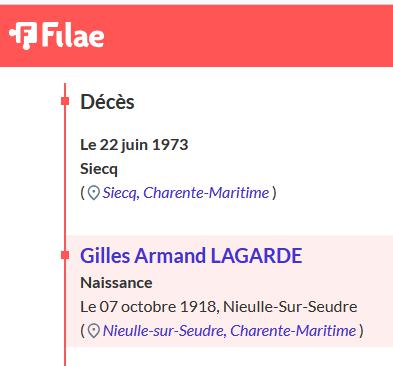Click the date Le 22 juin 1973
The height and width of the screenshot is (366, 393).
[134, 145]
